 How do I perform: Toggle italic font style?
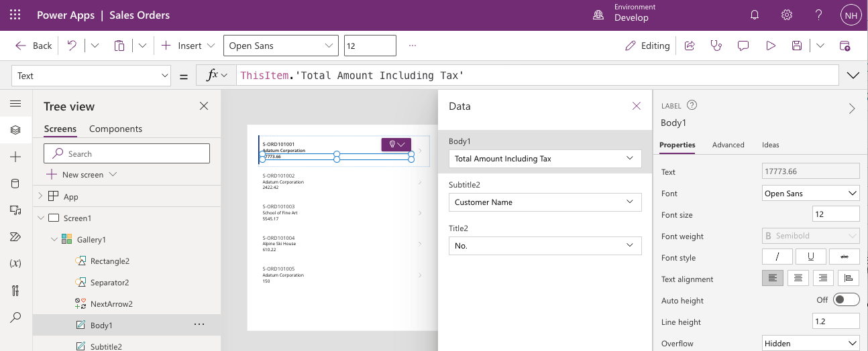click(x=777, y=257)
